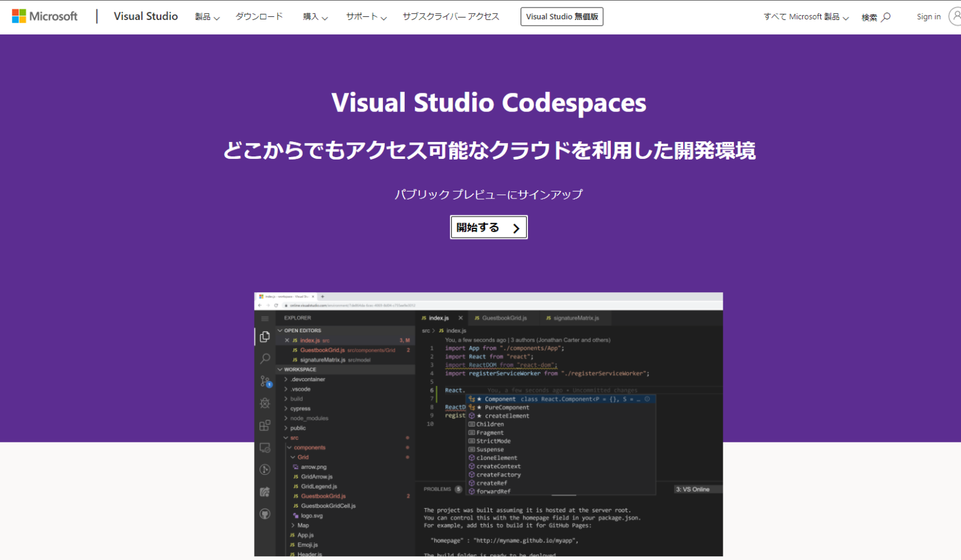Go to ダウンロード page
Viewport: 961px width, 560px height.
click(259, 17)
